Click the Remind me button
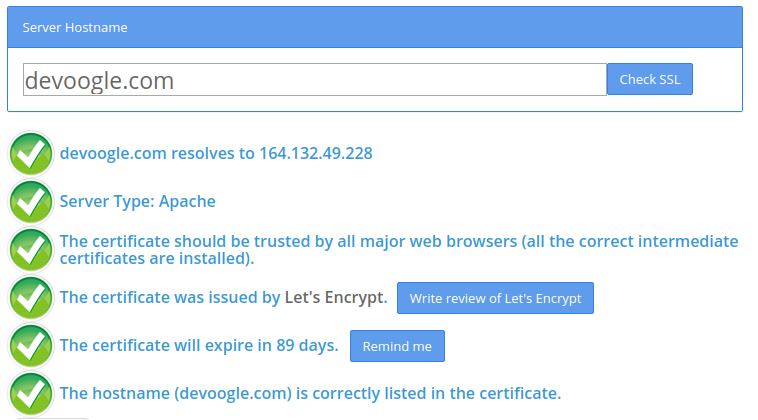Image resolution: width=758 pixels, height=420 pixels. click(x=397, y=346)
